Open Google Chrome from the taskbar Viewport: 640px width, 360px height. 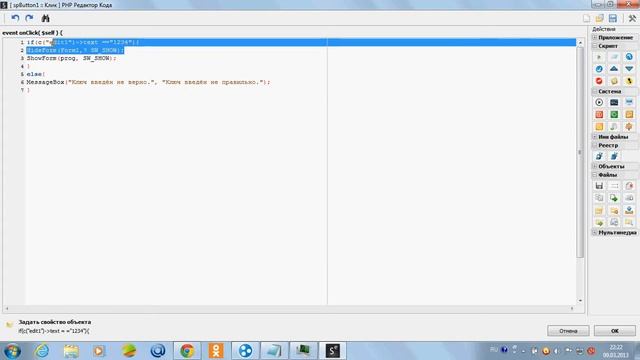(x=187, y=351)
